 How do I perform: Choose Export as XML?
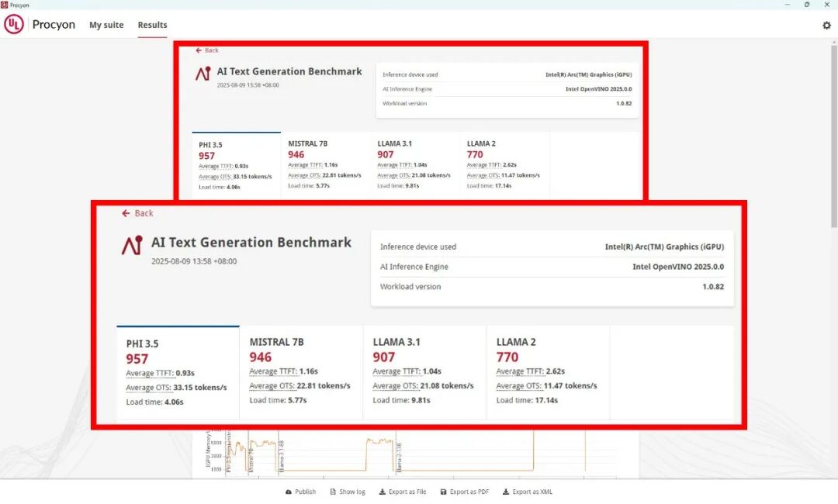(x=528, y=492)
